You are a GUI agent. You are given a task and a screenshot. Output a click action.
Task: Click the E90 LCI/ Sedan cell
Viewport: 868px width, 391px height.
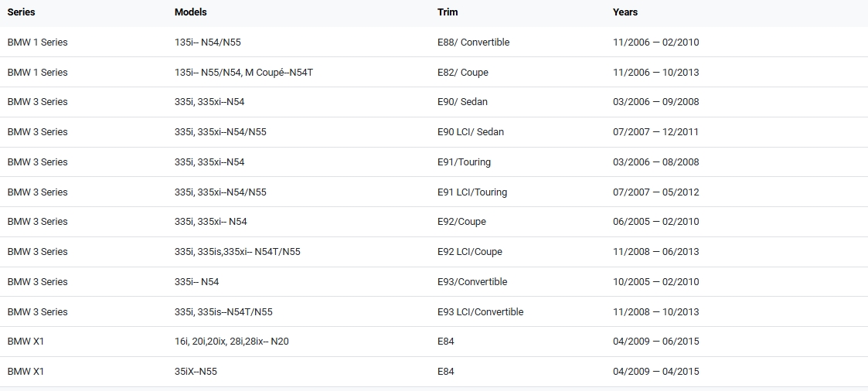[470, 132]
